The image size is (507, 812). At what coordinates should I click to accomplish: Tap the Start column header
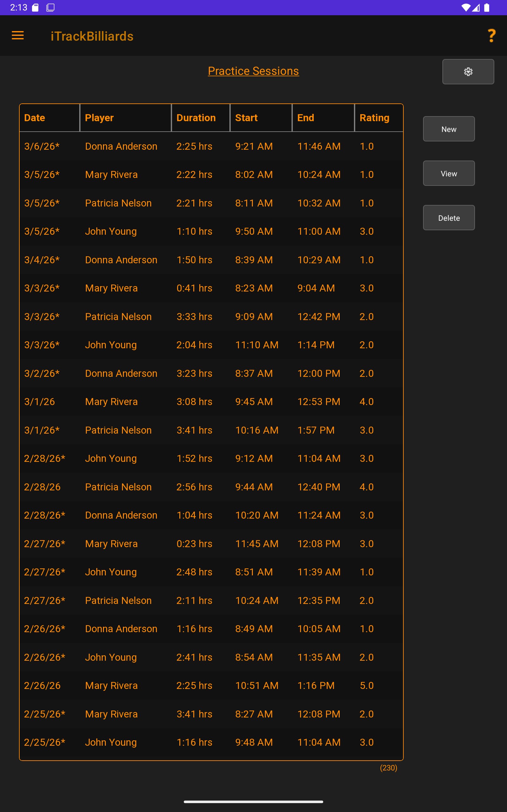pos(246,118)
